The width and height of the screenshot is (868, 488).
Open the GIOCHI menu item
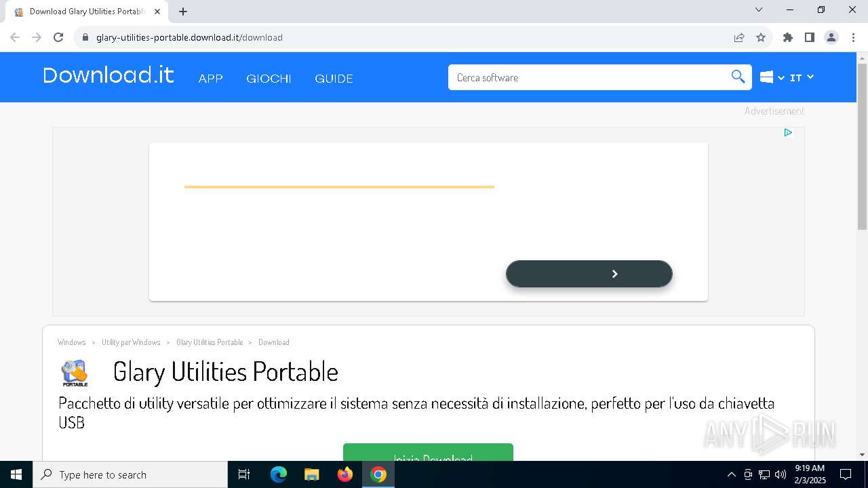click(x=269, y=79)
